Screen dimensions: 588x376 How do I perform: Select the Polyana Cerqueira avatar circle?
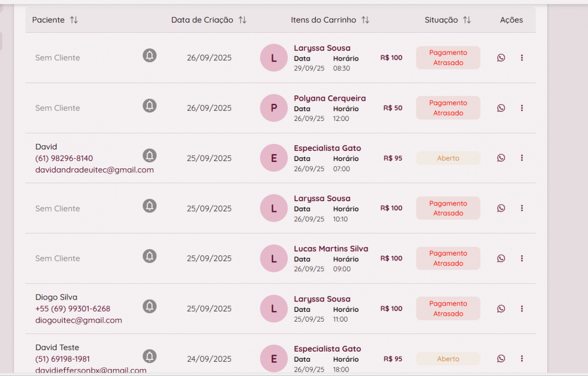[x=273, y=108]
